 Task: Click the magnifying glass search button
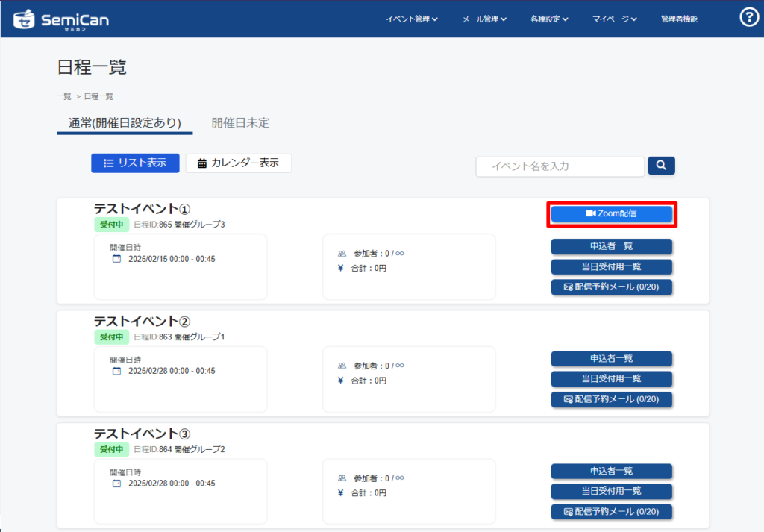point(661,166)
